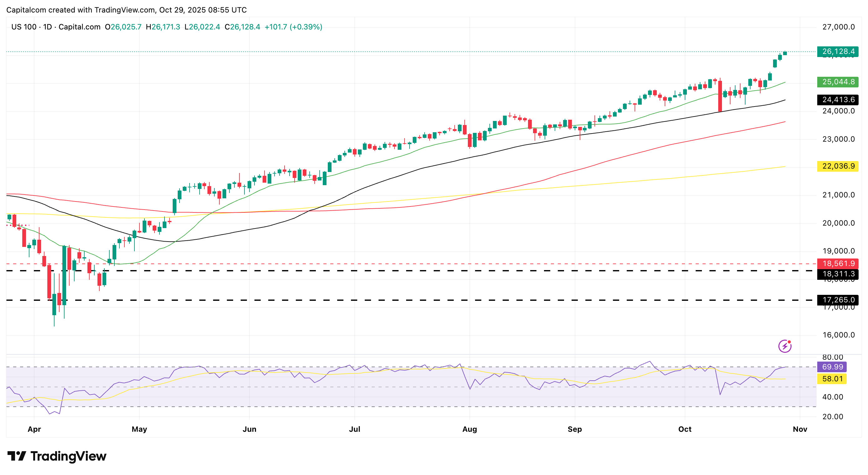Click the black 18,311.3 support level label
Screen dimensions: 868x475
pyautogui.click(x=838, y=274)
